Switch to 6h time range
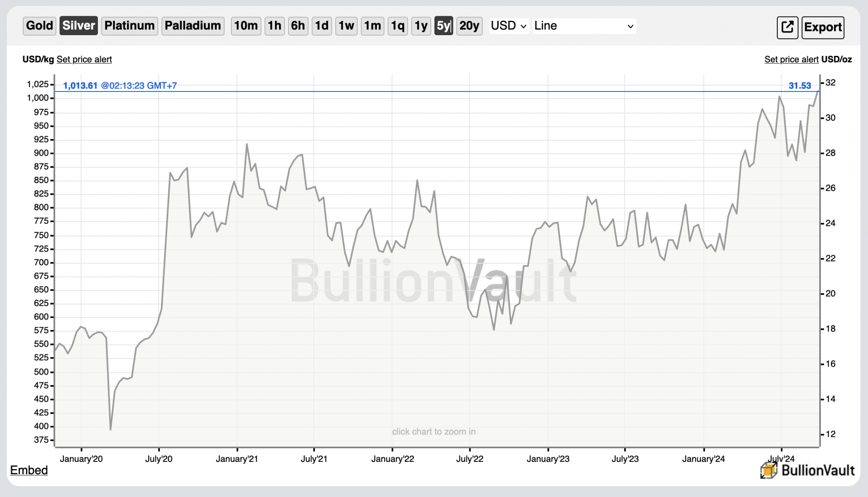Viewport: 868px width, 497px height. click(x=298, y=26)
